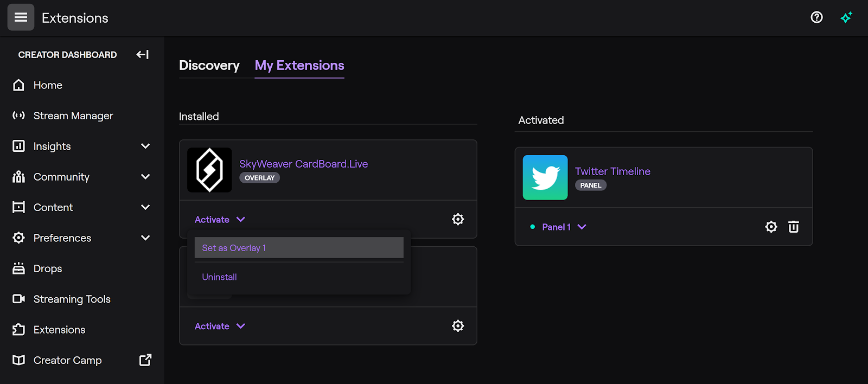Open settings gear for SkyWeaver CardBoard.Live
The image size is (868, 384).
click(458, 219)
